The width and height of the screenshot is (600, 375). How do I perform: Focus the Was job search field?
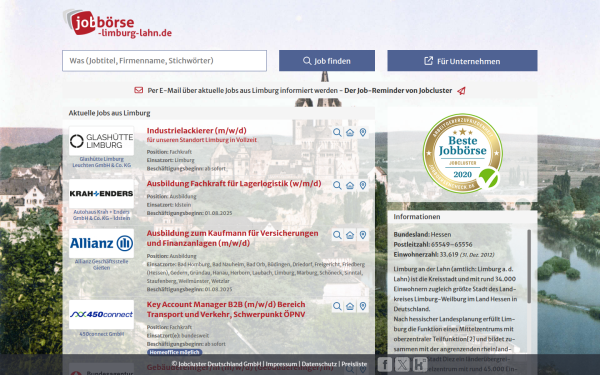[x=165, y=60]
